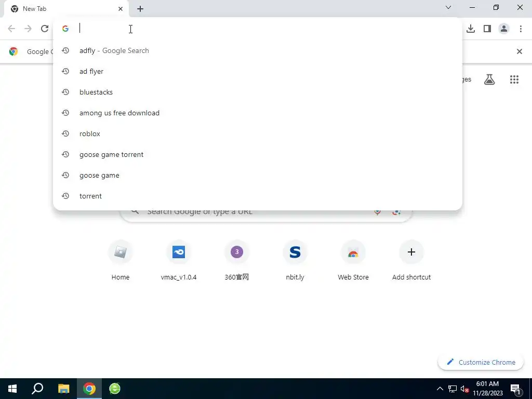This screenshot has width=532, height=399.
Task: Close the New Tab tab
Action: tap(121, 9)
